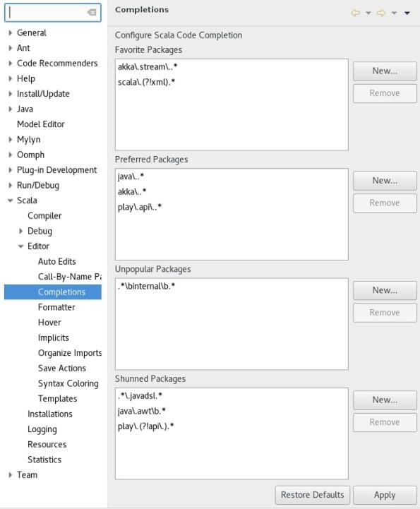Screen dimensions: 420x509
Task: Expand the Debug node under Scala
Action: click(x=20, y=231)
